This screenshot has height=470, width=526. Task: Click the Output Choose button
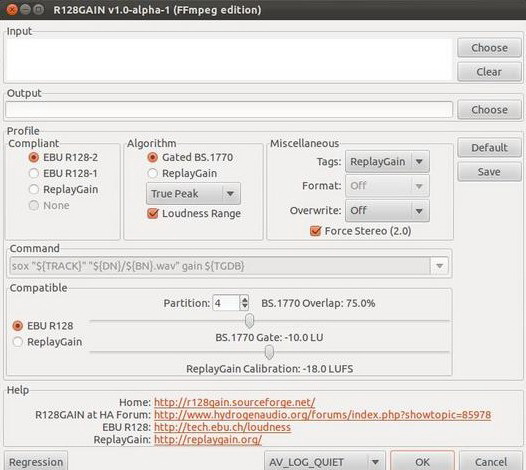[x=489, y=110]
